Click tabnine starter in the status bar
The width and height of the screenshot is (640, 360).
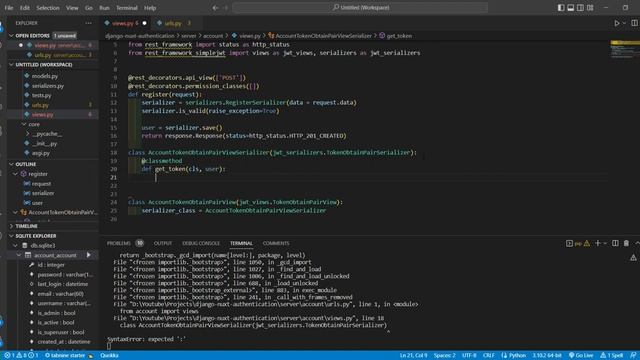69,356
